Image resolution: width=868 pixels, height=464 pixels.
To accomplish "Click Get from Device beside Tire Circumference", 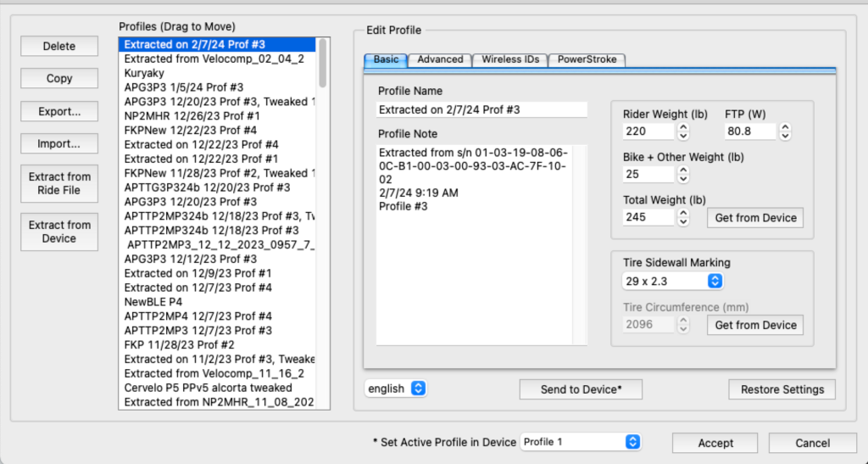I will click(755, 325).
